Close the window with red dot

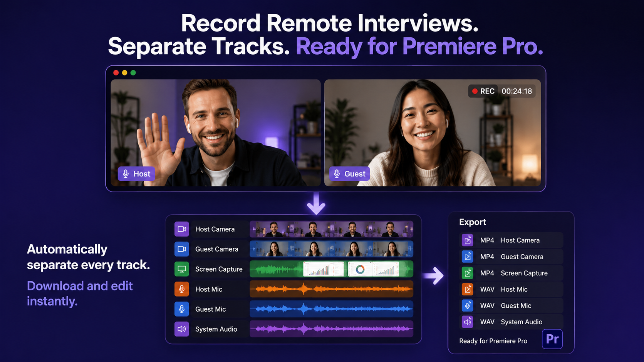[x=116, y=73]
